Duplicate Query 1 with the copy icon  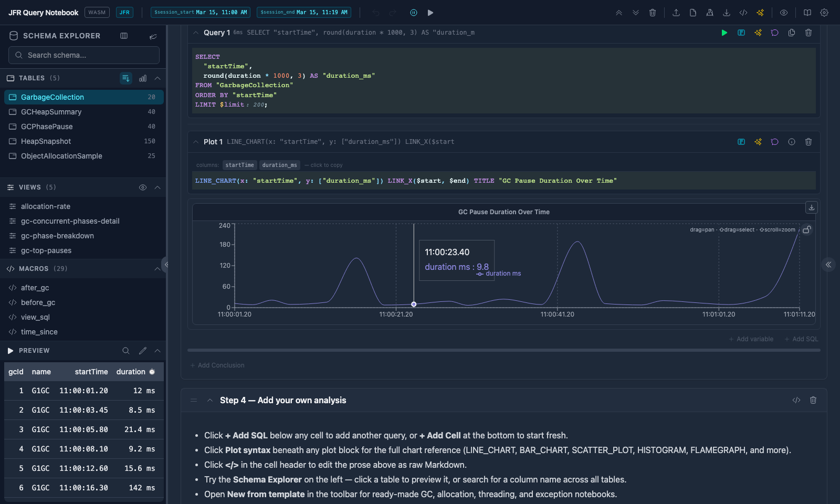tap(792, 33)
